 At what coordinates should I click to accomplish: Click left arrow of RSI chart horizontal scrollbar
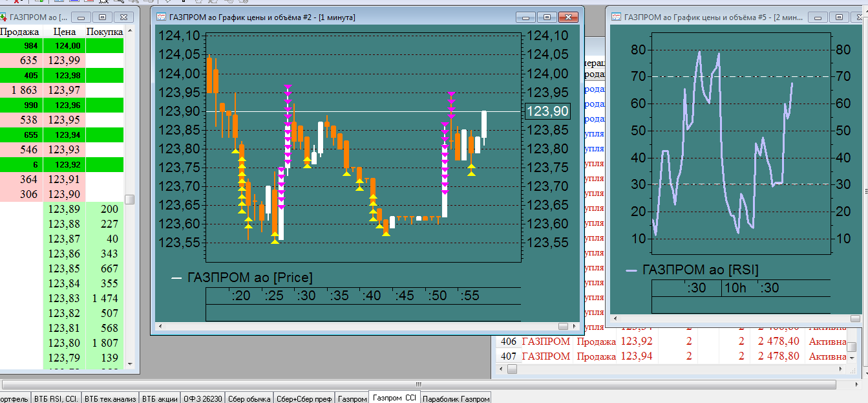coord(616,319)
